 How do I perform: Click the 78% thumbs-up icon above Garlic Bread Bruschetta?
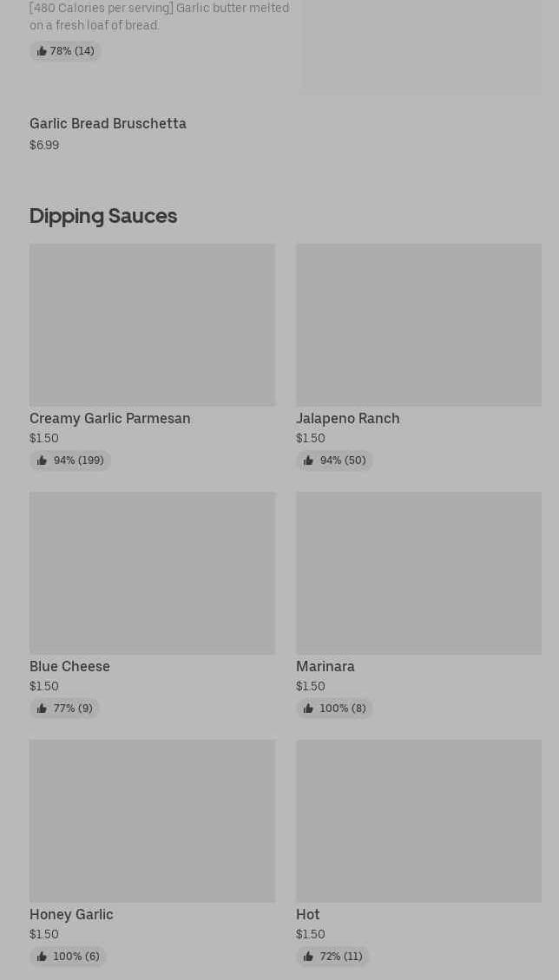click(x=42, y=51)
